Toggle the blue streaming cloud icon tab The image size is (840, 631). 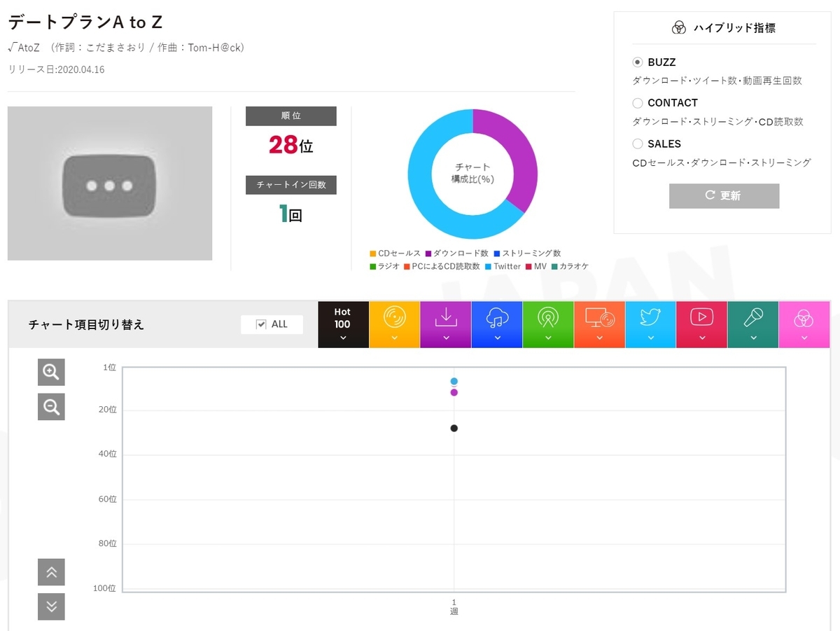point(497,324)
